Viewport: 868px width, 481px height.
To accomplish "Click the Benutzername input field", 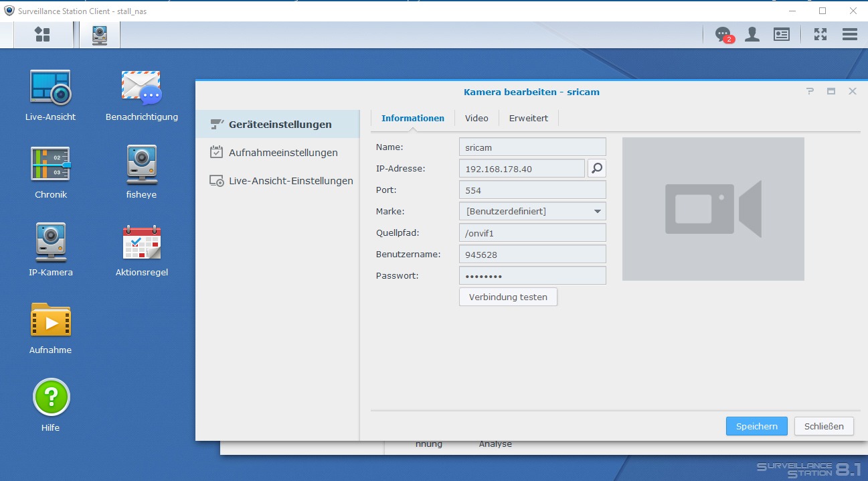I will tap(533, 254).
